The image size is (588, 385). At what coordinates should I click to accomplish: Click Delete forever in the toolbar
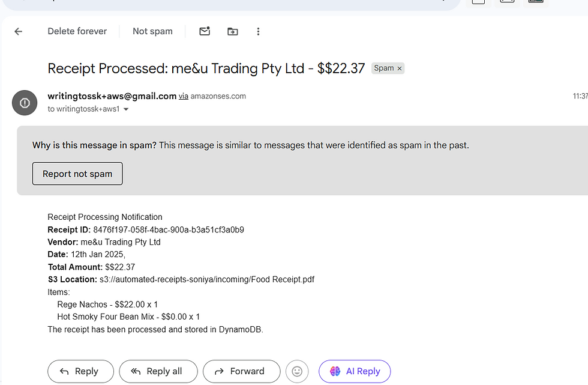click(77, 31)
